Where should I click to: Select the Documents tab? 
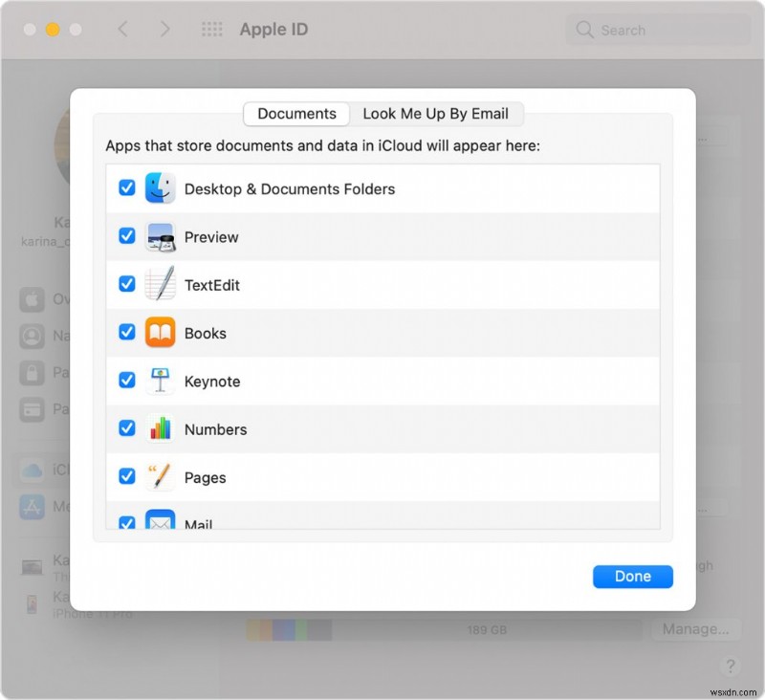[x=295, y=114]
